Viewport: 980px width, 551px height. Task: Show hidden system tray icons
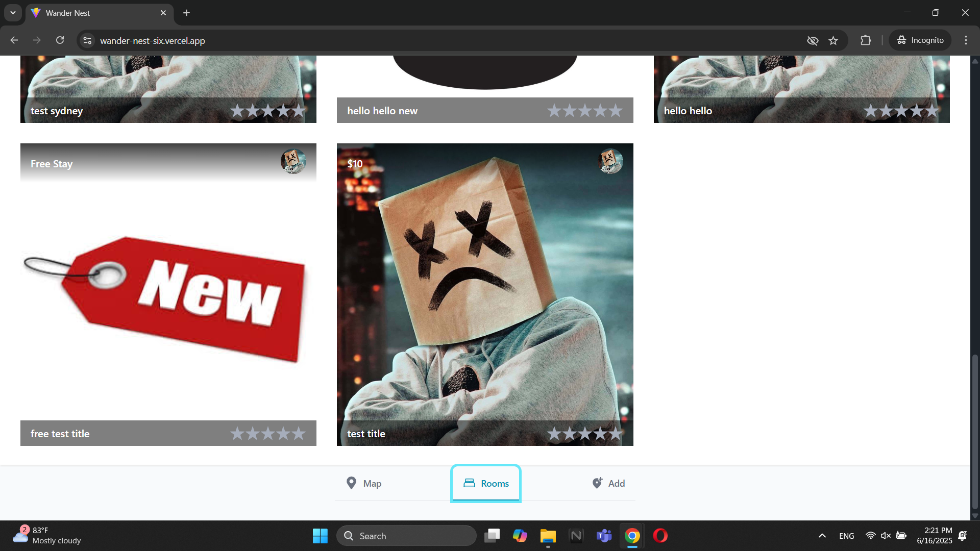(822, 536)
